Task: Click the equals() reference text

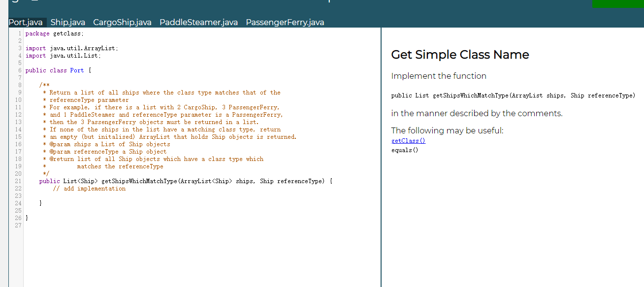Action: pos(402,149)
